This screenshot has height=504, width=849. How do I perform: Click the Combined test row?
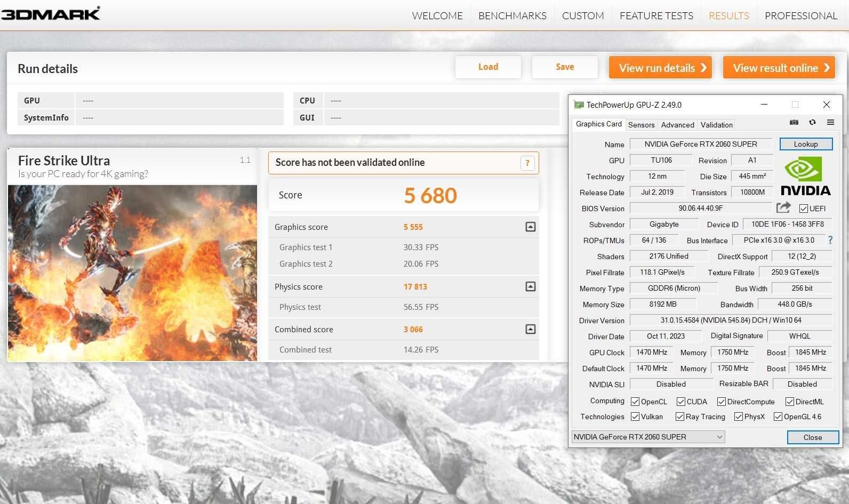(x=404, y=350)
